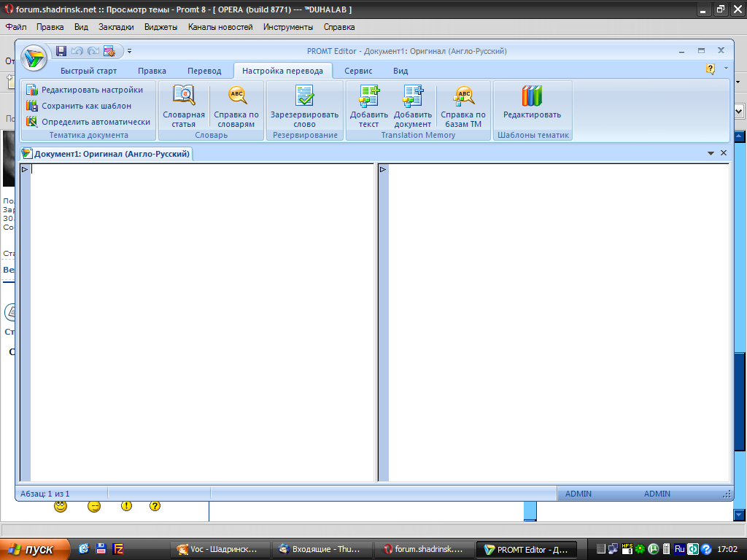Open the PROMT application orb menu
Screen dimensions: 747x560
coord(34,58)
